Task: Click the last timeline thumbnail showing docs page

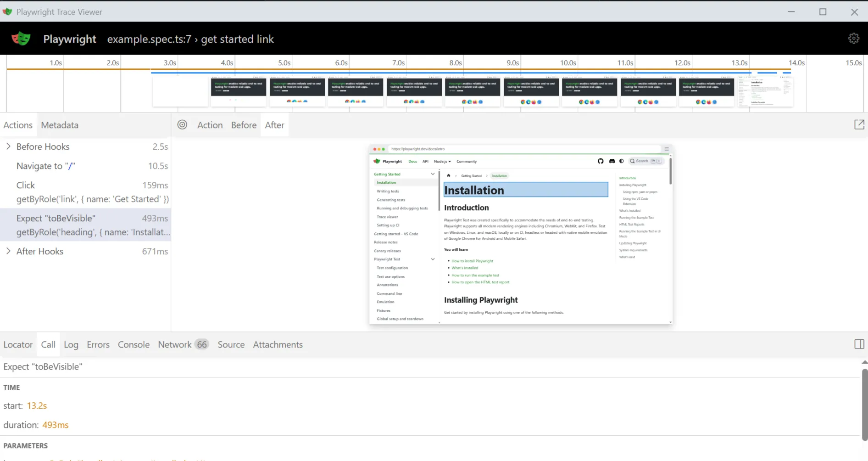Action: 765,92
